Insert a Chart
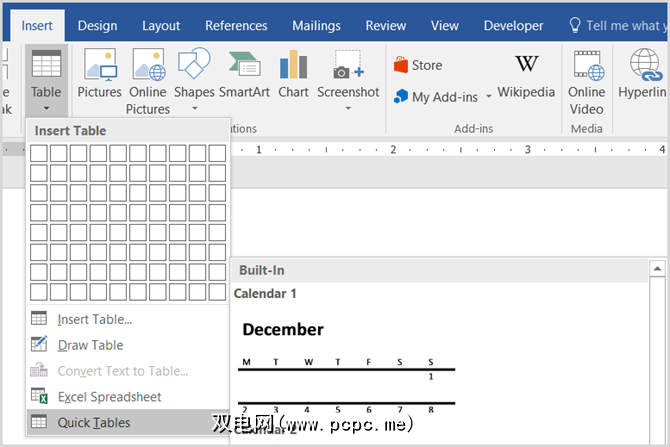Viewport: 670px width, 447px height. click(293, 74)
